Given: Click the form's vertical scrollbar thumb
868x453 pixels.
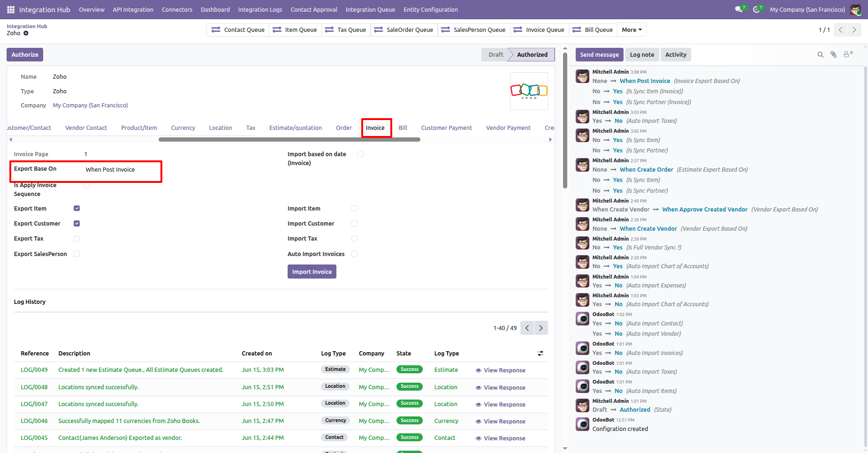Looking at the screenshot, I should (565, 120).
